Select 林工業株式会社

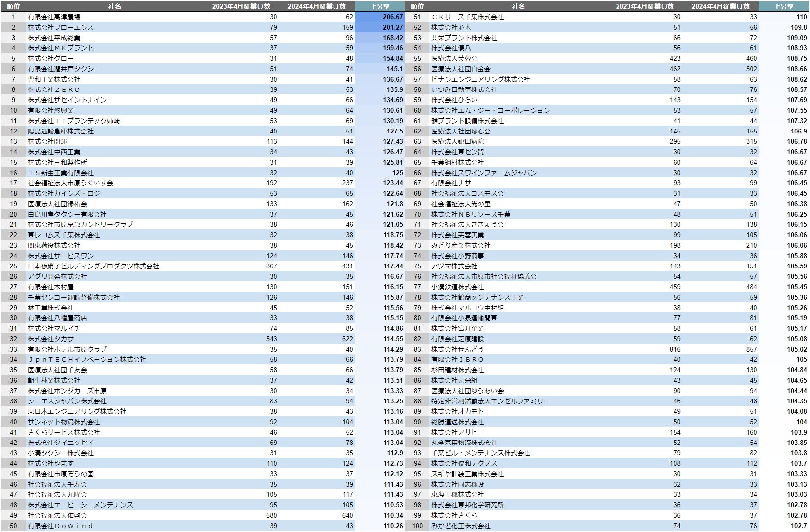click(50, 308)
